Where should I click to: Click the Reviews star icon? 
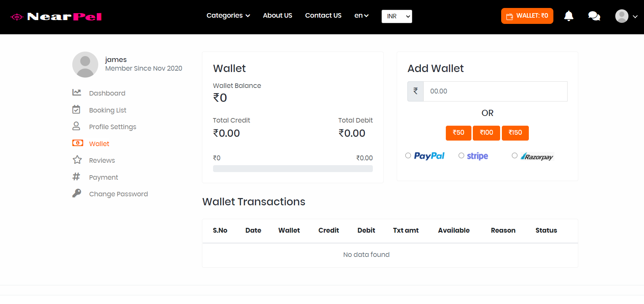(77, 160)
